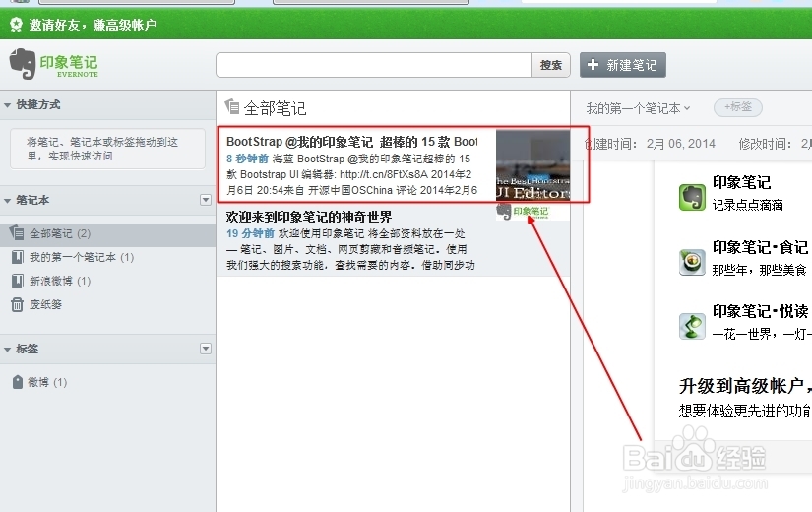Click the 印象笔记·悦读 title text
Screen dimensions: 812x512
[760, 311]
